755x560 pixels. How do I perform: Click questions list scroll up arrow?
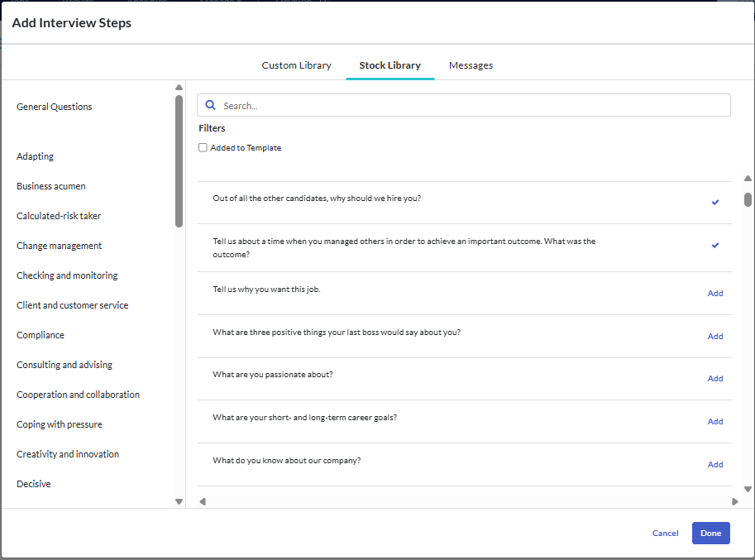[748, 178]
